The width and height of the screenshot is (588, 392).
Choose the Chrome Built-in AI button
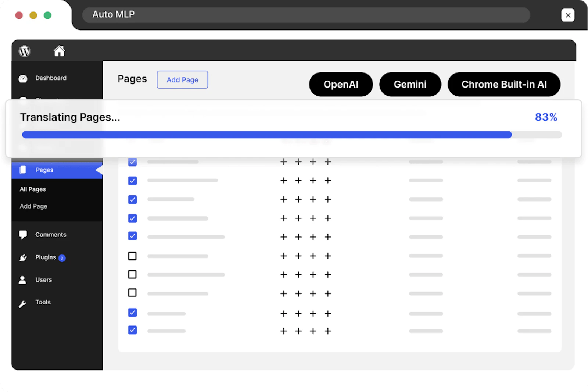(504, 84)
